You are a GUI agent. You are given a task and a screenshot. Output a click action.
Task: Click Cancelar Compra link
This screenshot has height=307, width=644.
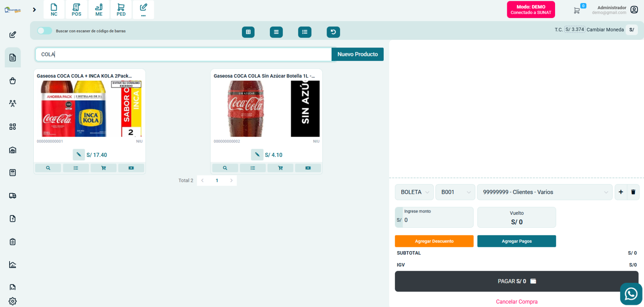click(x=516, y=302)
